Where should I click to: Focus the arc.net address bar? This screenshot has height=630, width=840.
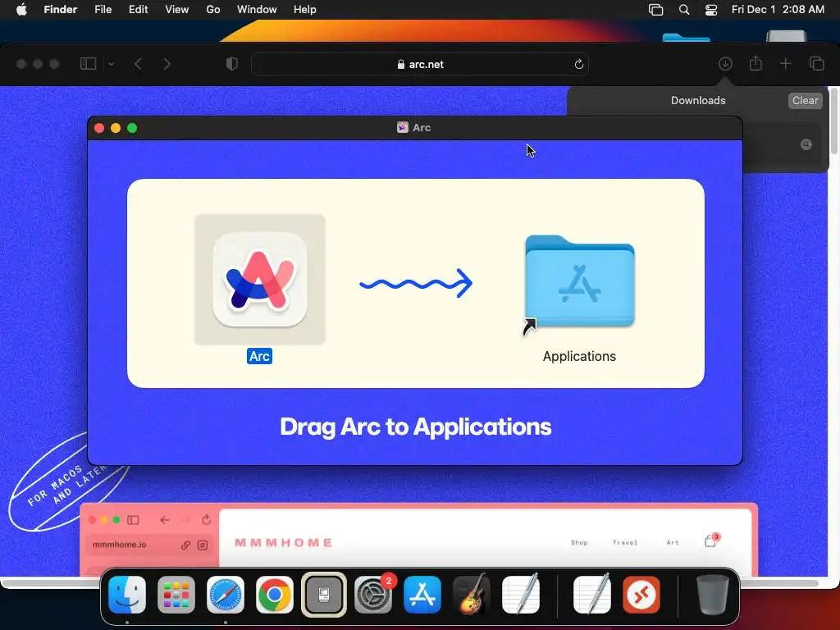(x=420, y=64)
